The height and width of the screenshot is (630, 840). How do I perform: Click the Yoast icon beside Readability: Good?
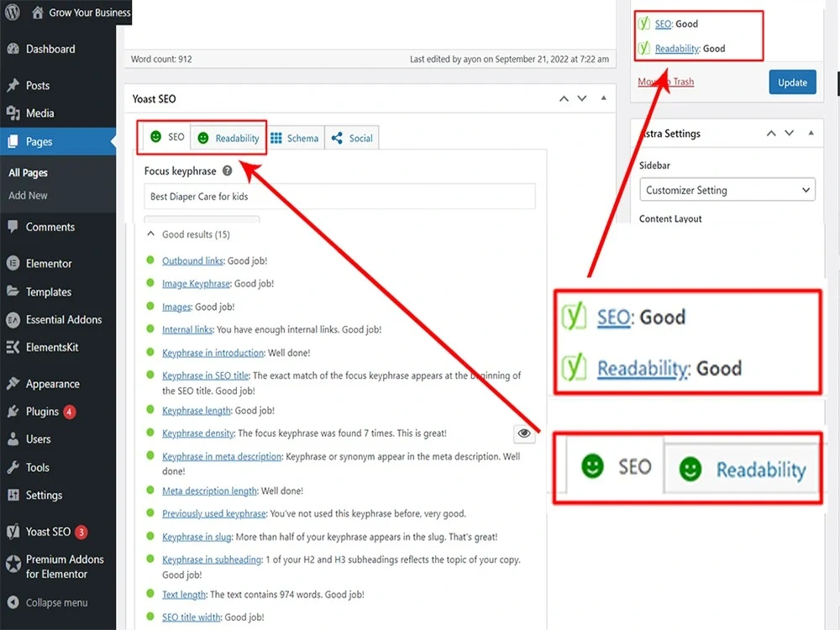point(644,48)
